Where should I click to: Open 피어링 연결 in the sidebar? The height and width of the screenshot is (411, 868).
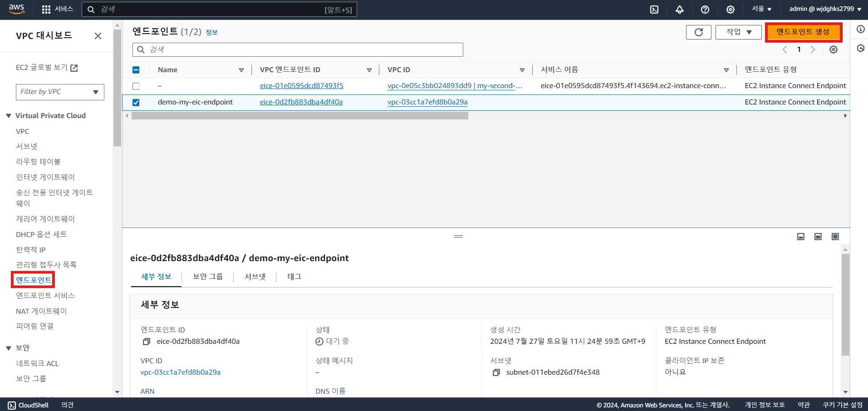[x=35, y=326]
